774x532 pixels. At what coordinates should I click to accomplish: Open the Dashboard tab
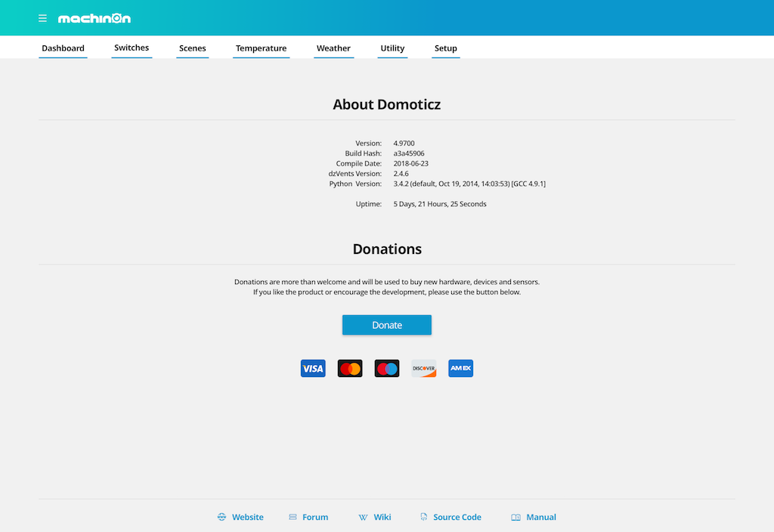pos(63,48)
